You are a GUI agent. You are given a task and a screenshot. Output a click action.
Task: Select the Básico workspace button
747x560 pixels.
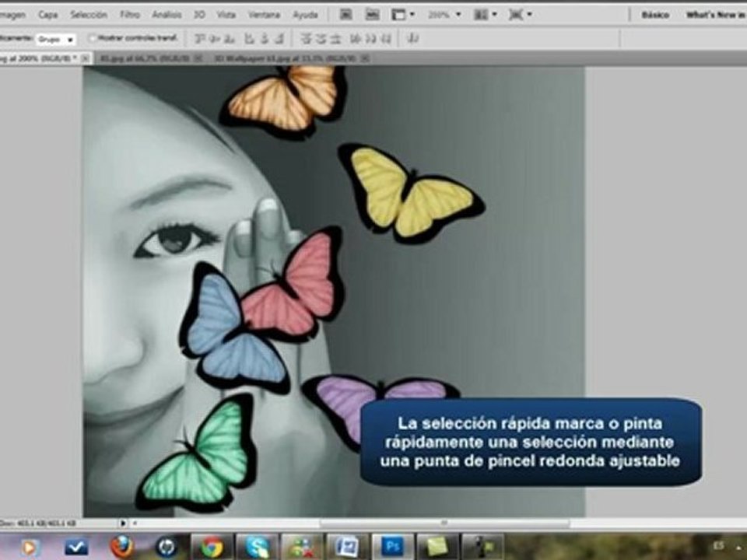[x=655, y=15]
